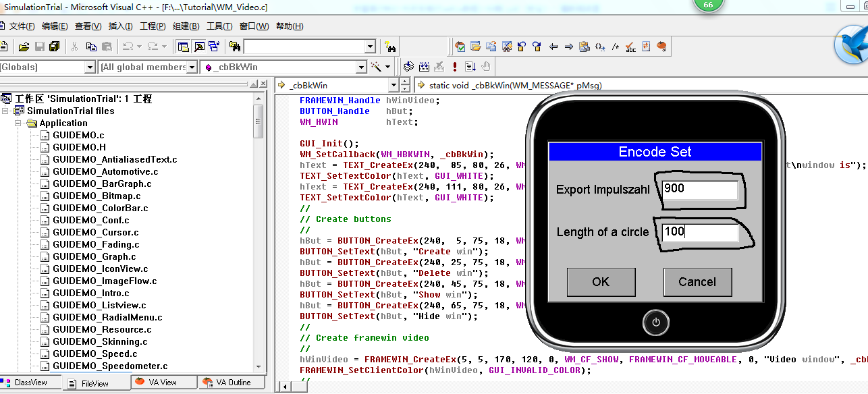
Task: Click the Build toolbar icon
Action: (x=424, y=66)
